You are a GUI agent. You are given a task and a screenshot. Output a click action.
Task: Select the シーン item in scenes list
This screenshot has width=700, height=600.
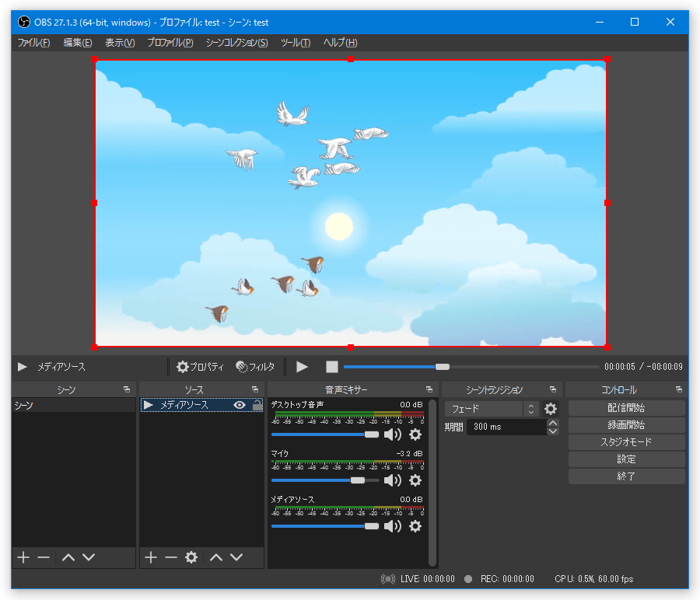click(74, 405)
